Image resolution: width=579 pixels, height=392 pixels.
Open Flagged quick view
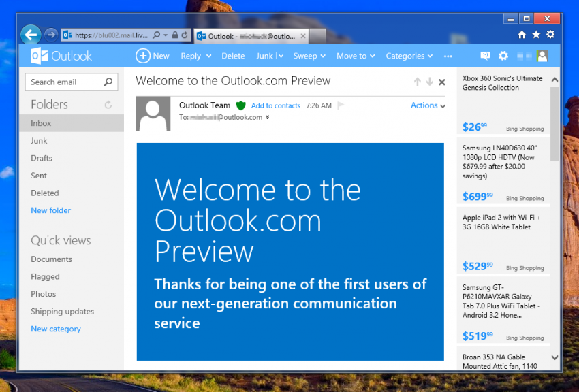45,276
